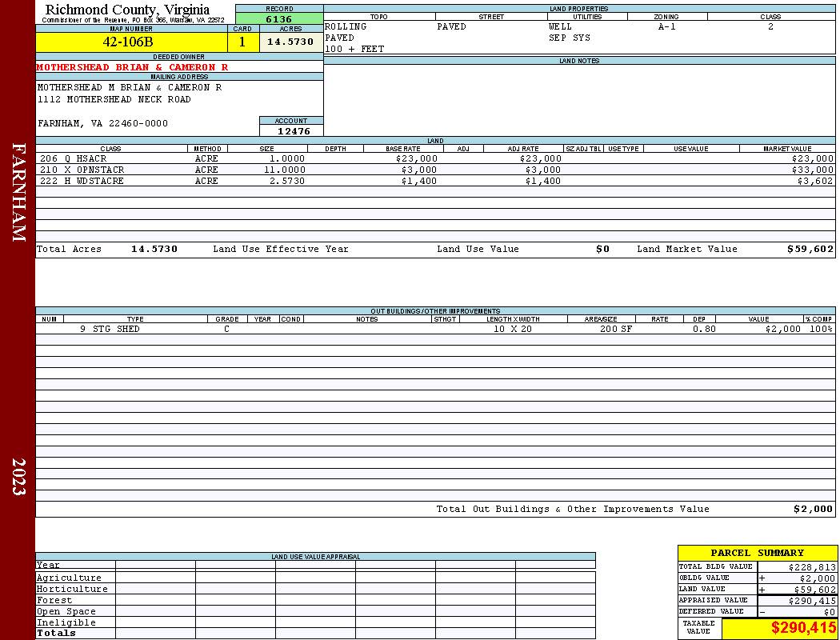
Task: Click card number 1 field
Action: [x=242, y=42]
